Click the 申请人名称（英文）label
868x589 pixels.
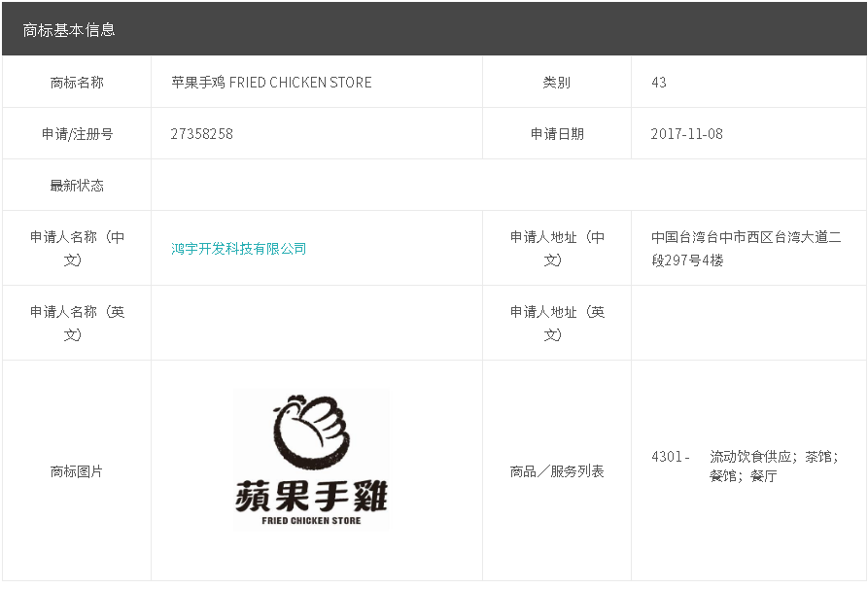77,323
